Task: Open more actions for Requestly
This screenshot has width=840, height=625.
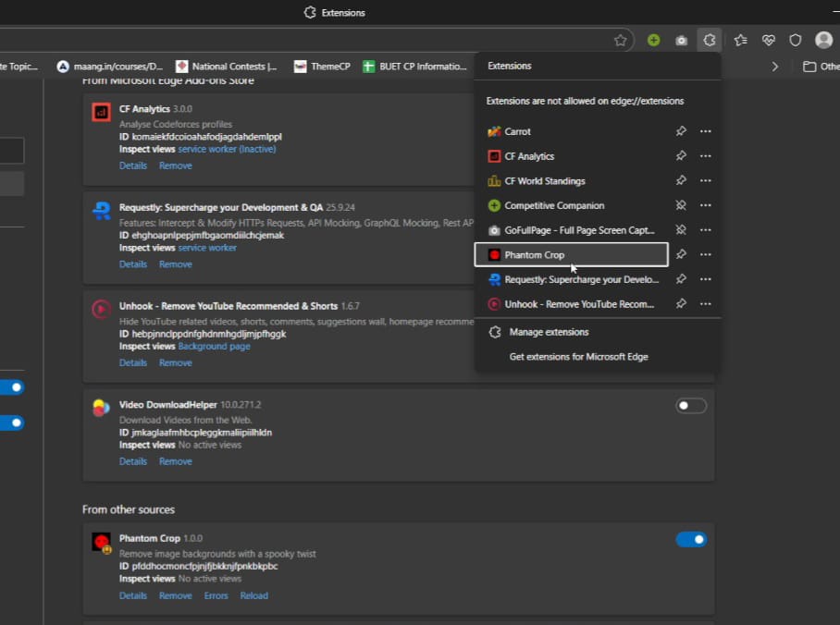Action: coord(706,279)
